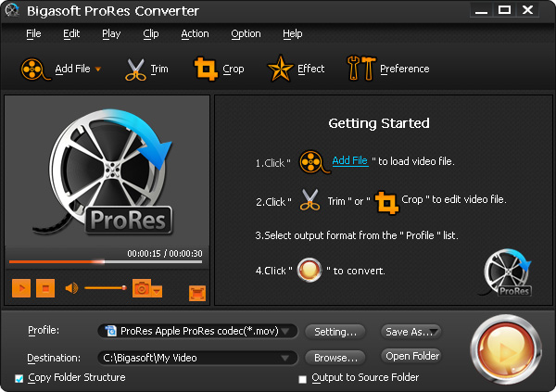Expand the snapshot options arrow
556x392 pixels.
point(157,290)
